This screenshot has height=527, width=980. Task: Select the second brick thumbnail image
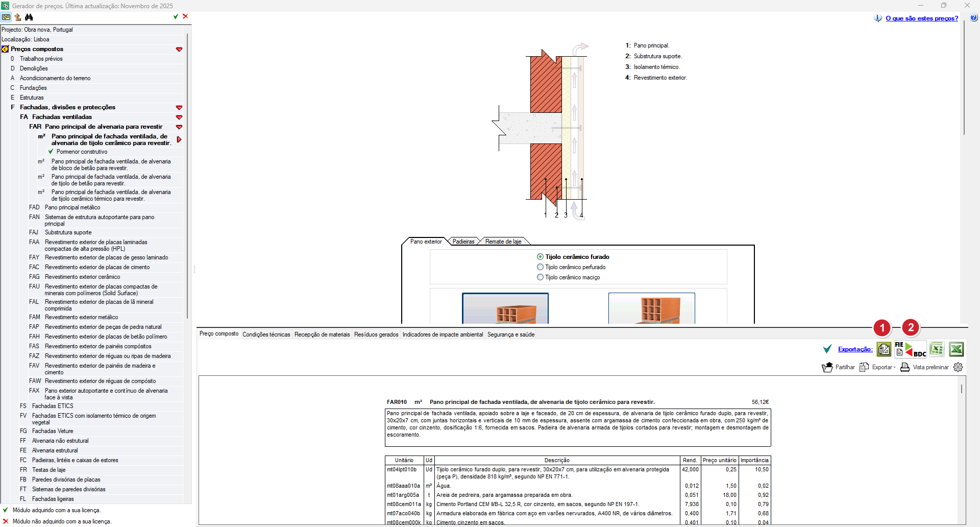tap(651, 308)
